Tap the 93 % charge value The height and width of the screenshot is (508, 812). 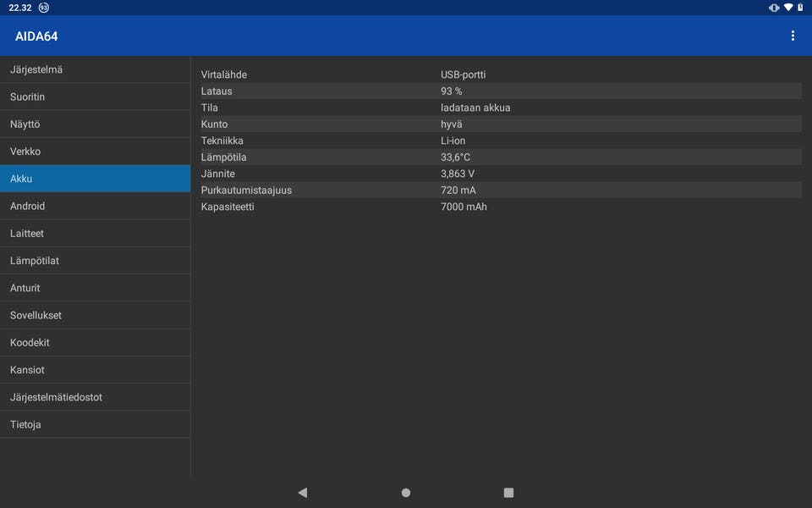click(x=451, y=91)
